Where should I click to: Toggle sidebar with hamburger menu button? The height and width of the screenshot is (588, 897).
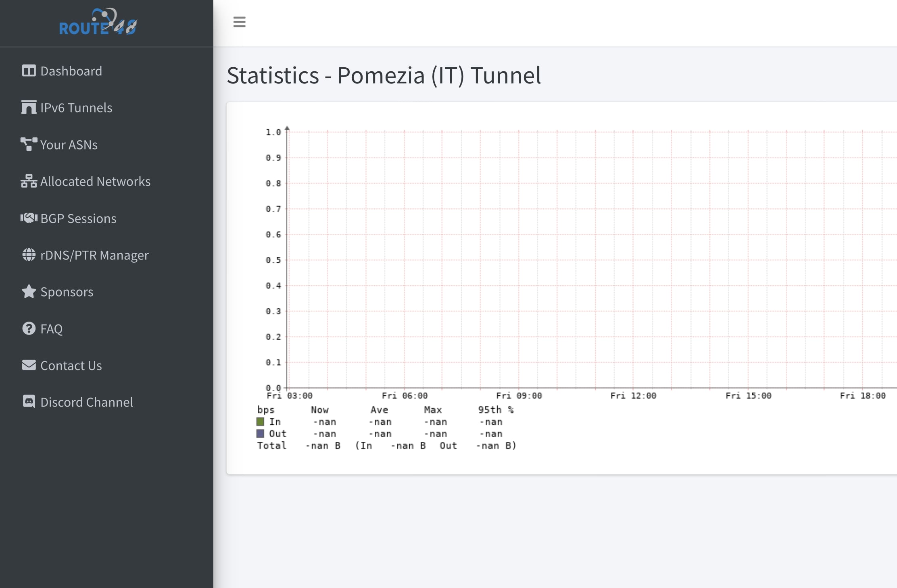click(239, 22)
